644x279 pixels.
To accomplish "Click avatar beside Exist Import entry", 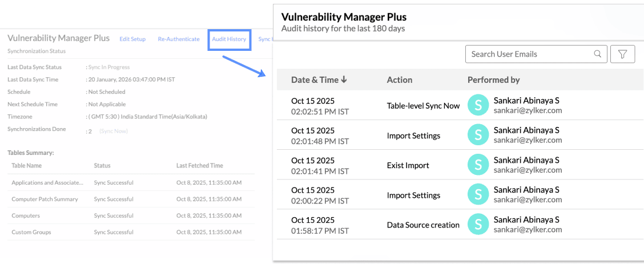I will click(x=478, y=165).
